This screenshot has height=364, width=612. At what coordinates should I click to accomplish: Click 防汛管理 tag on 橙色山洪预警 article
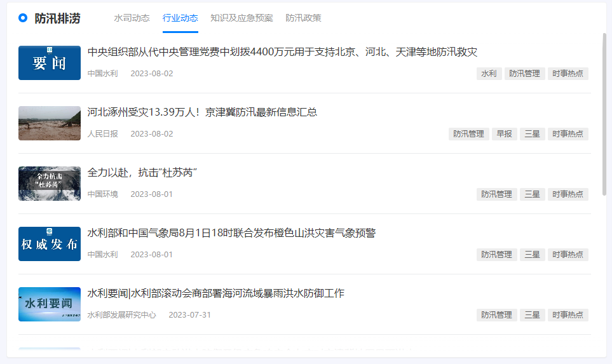pos(497,255)
